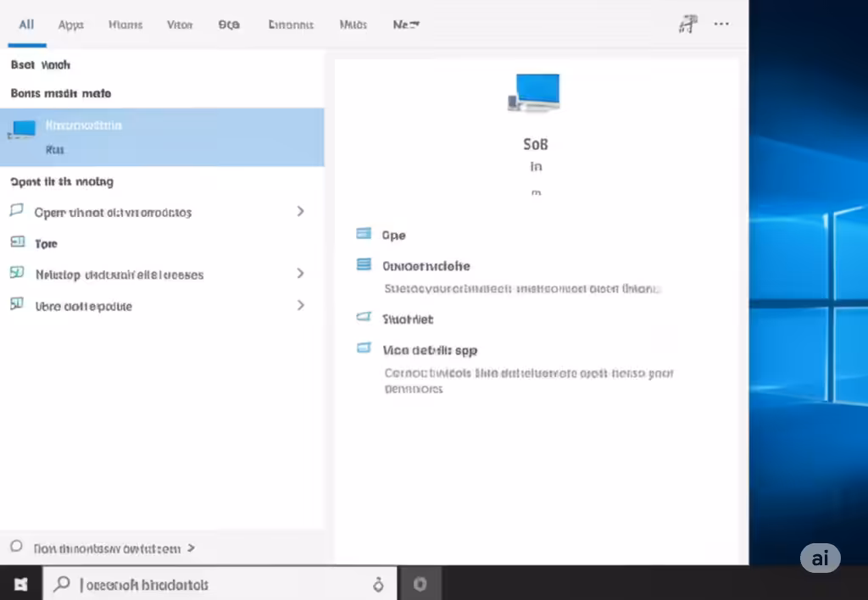Expand the 'Neletop' result chevron
Viewport: 868px width, 600px height.
click(301, 274)
